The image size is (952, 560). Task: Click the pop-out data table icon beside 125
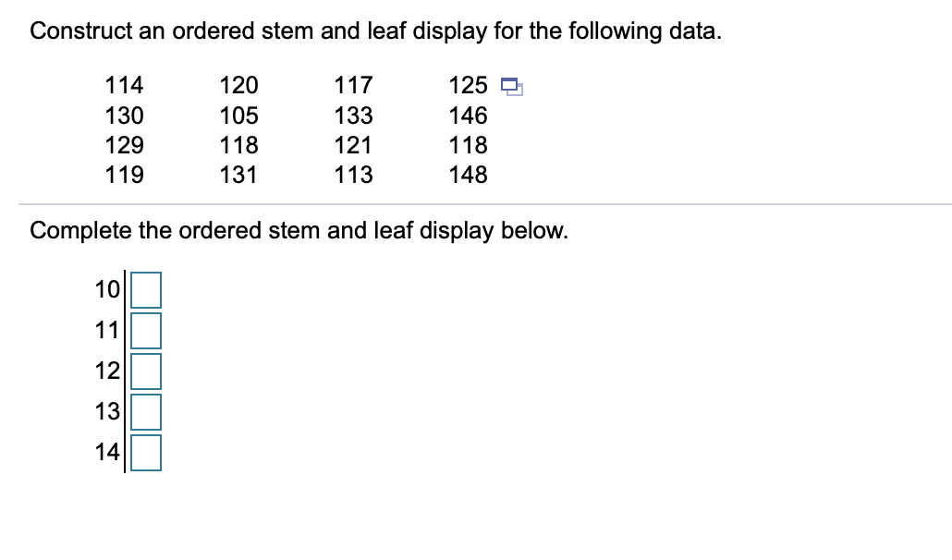(x=510, y=85)
